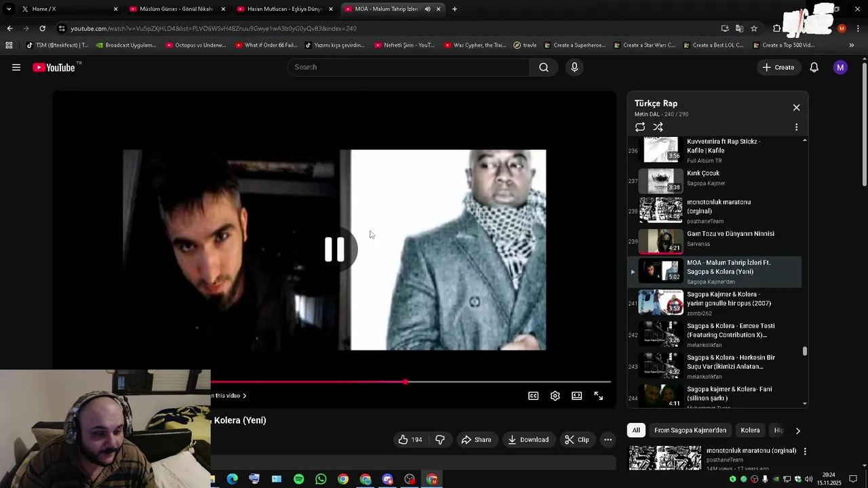Open a new browser tab

454,9
